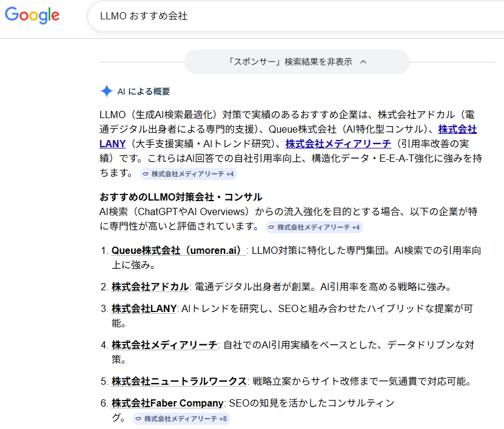Click link icon in first paragraph's source chip
This screenshot has height=429, width=504.
pyautogui.click(x=146, y=174)
